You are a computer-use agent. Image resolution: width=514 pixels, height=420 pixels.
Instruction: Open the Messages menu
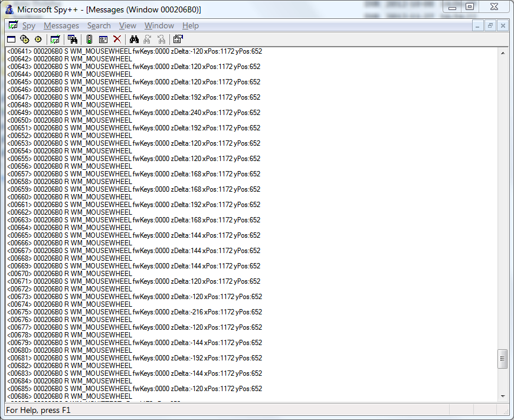[61, 25]
